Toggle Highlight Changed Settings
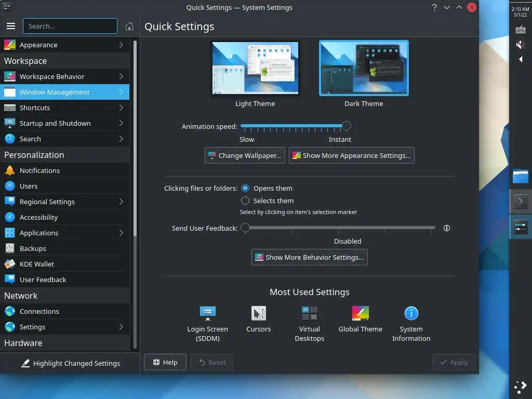 [70, 363]
